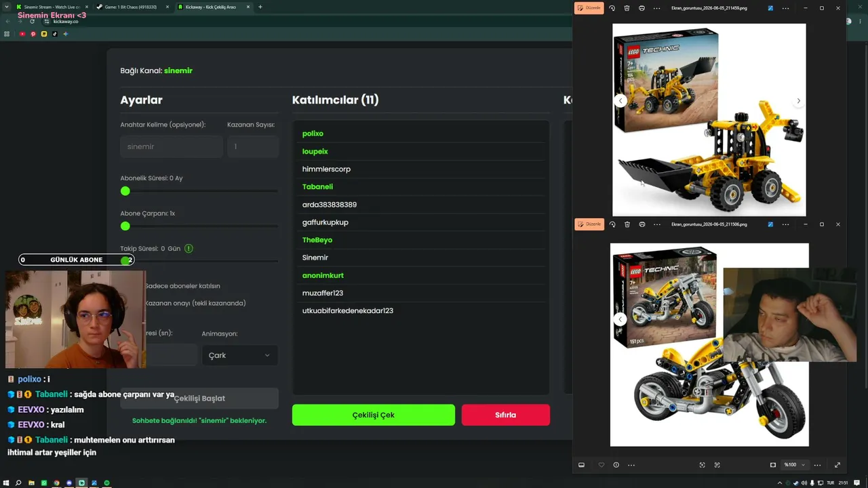Expand the %100 zoom dropdown
This screenshot has width=868, height=488.
coord(794,465)
